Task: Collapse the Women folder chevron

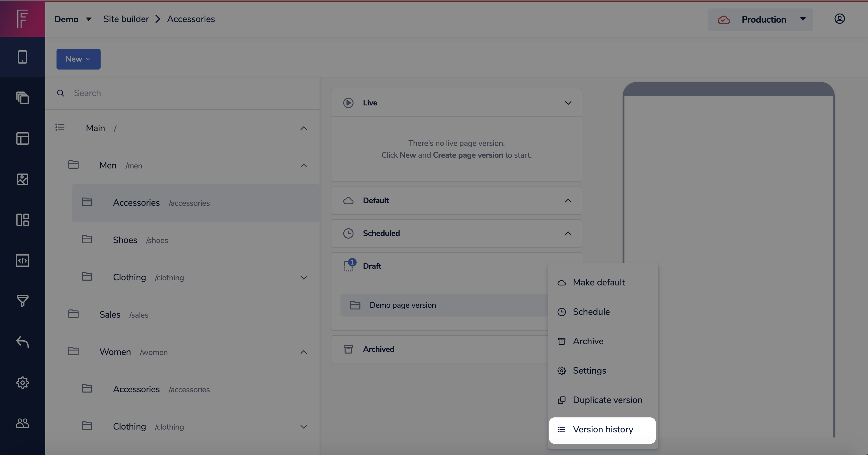Action: pyautogui.click(x=303, y=352)
